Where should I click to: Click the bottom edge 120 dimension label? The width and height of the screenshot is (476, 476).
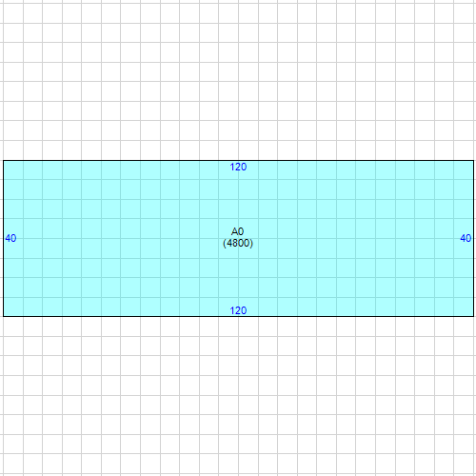click(238, 310)
